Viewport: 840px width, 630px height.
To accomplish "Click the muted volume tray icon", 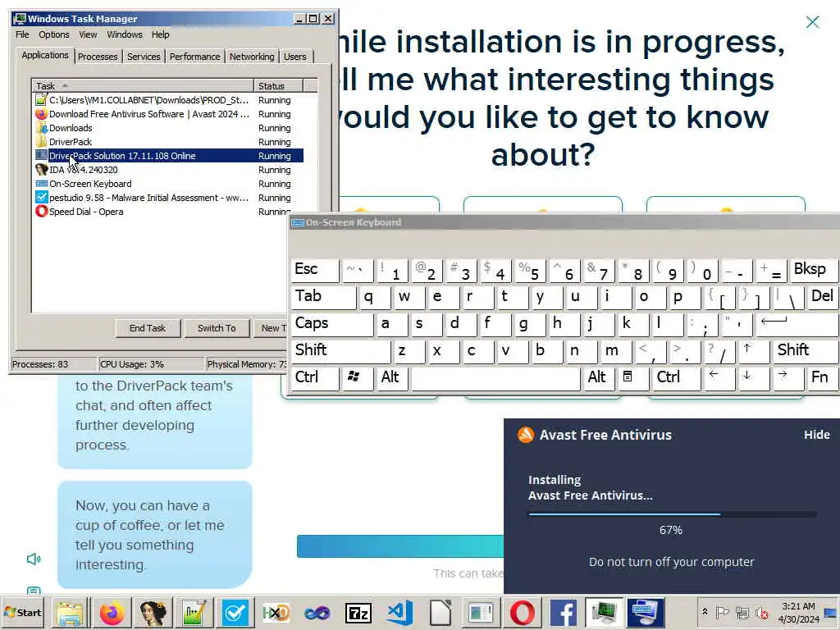I will [x=761, y=612].
